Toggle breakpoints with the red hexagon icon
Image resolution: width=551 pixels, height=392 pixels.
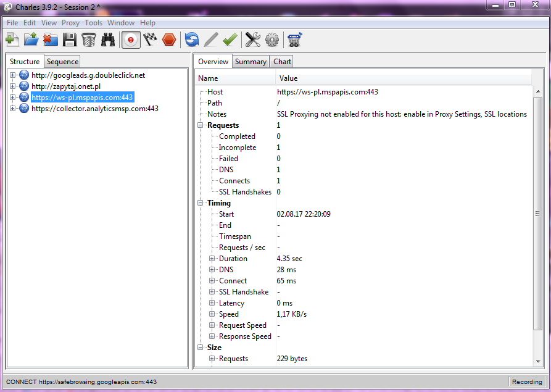click(x=169, y=40)
